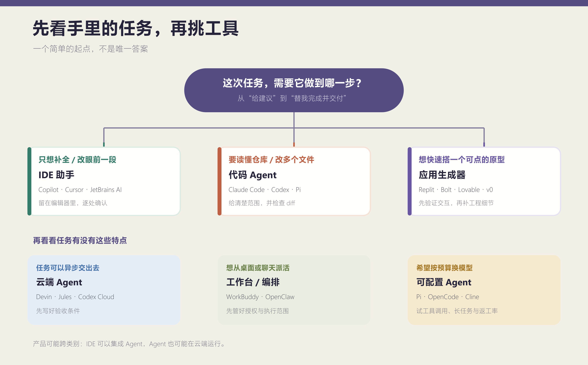588x365 pixels.
Task: Click the blue heading 任务可以异步交出去
Action: 68,268
